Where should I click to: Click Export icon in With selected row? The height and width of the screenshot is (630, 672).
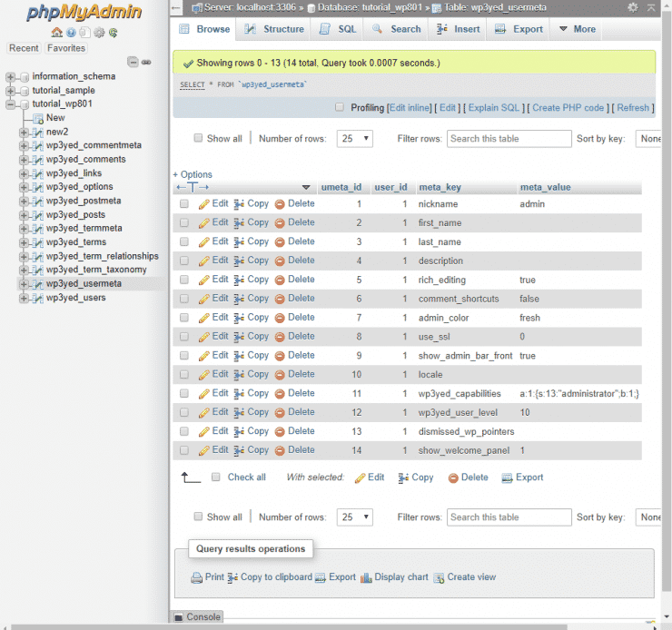pos(507,478)
